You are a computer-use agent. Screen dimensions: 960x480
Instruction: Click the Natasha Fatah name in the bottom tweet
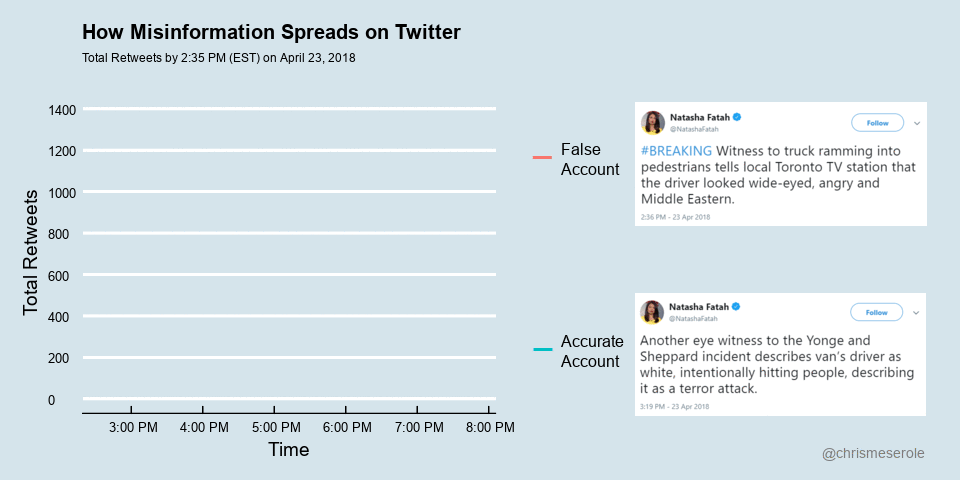click(698, 306)
